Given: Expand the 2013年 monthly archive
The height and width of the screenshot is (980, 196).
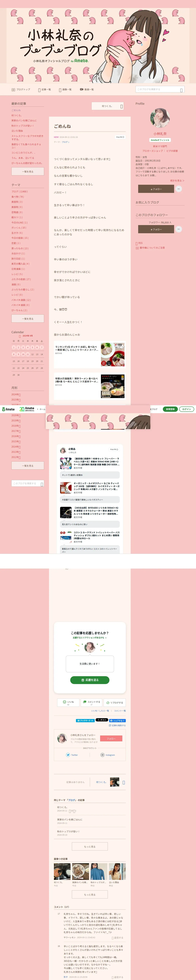Looking at the screenshot, I should pos(16,452).
